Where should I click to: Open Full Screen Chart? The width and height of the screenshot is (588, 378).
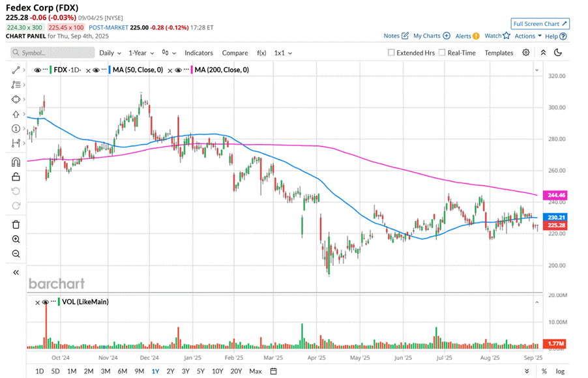540,23
